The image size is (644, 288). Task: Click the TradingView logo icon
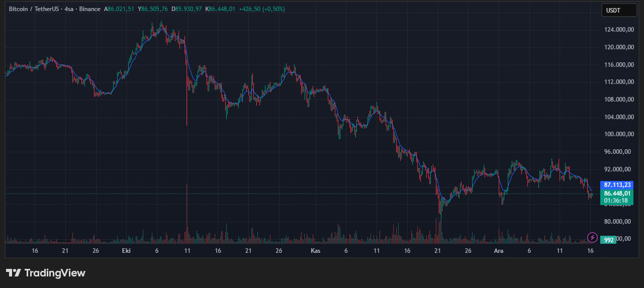click(13, 273)
